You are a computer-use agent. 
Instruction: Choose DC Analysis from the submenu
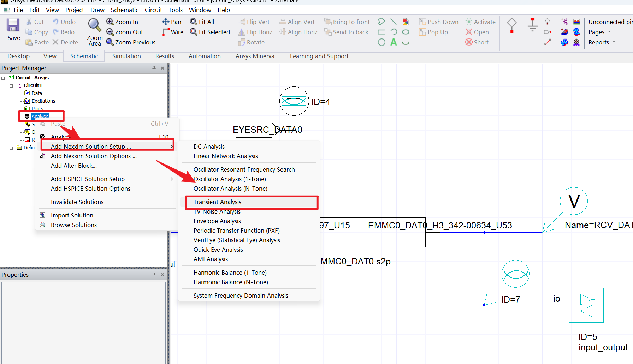coord(249,147)
